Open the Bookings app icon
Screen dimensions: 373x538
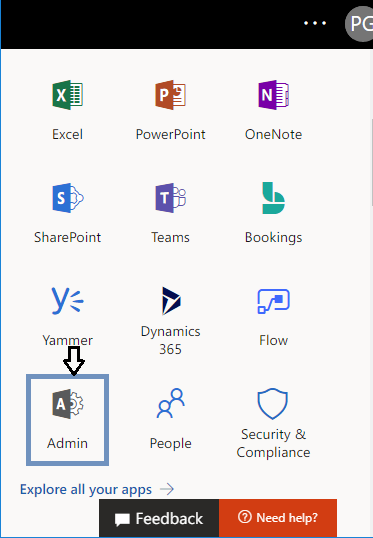click(273, 198)
